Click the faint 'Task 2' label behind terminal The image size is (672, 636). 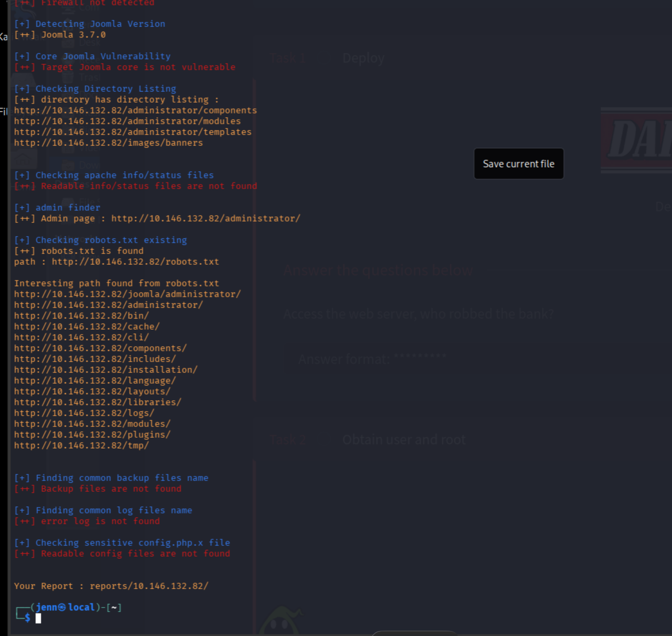coord(288,440)
